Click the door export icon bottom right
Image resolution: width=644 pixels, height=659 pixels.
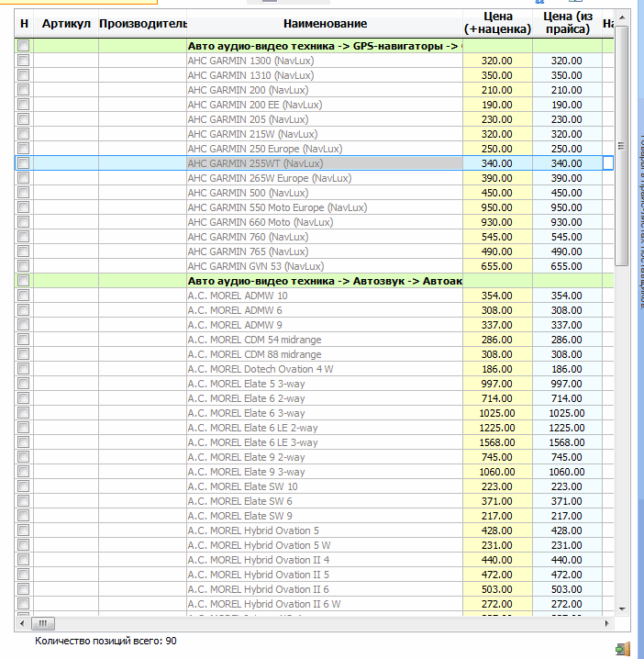pyautogui.click(x=623, y=649)
